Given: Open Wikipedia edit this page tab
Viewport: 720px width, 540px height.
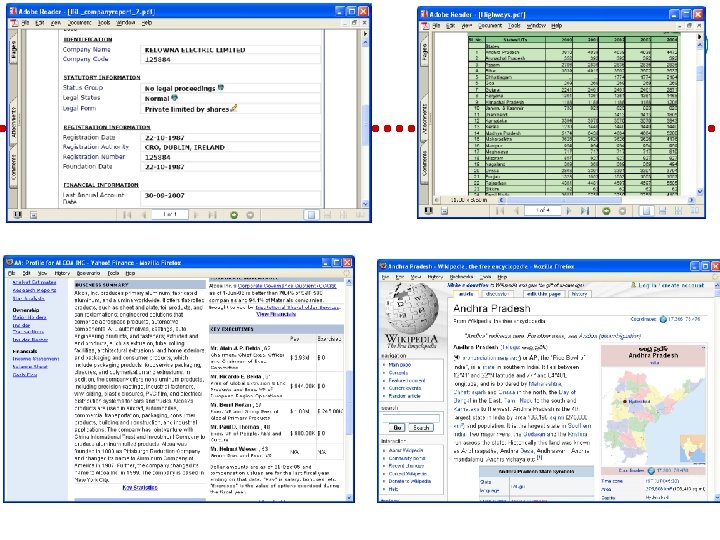Looking at the screenshot, I should click(x=544, y=294).
